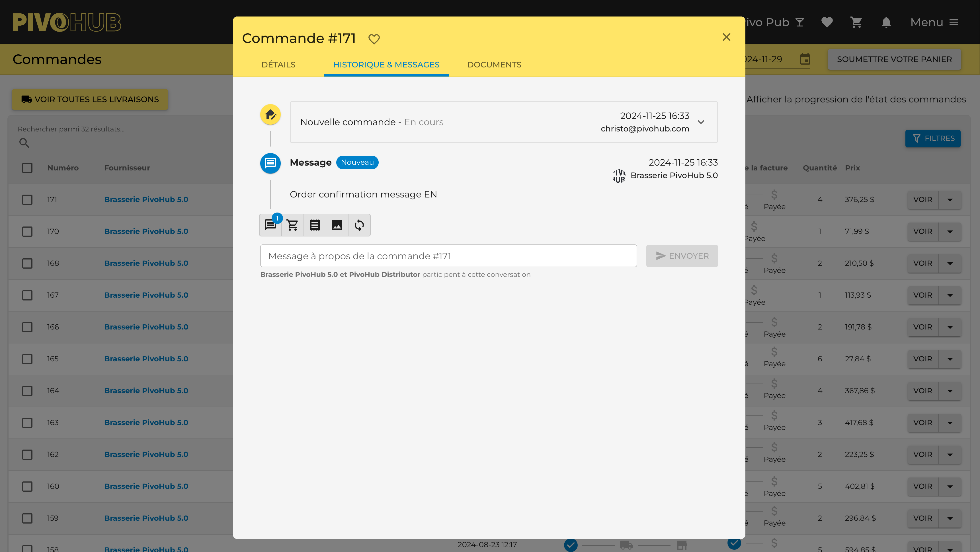Filter history by messages icon
The width and height of the screenshot is (980, 552).
270,225
